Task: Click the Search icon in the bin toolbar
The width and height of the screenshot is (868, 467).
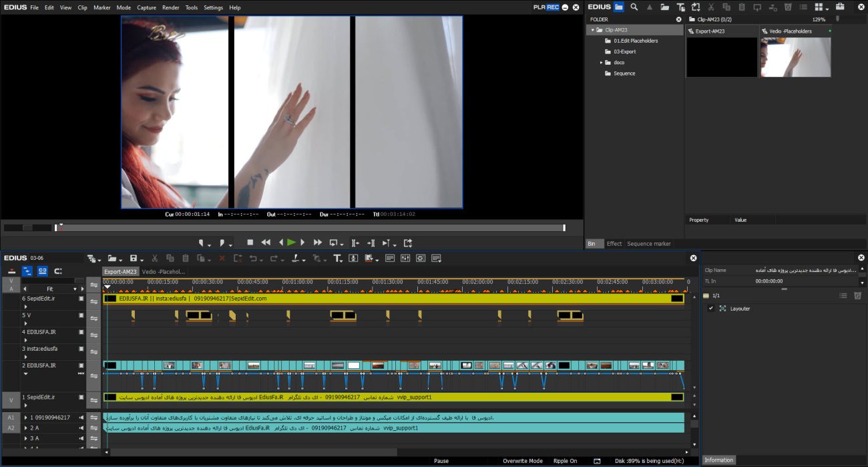Action: point(634,7)
